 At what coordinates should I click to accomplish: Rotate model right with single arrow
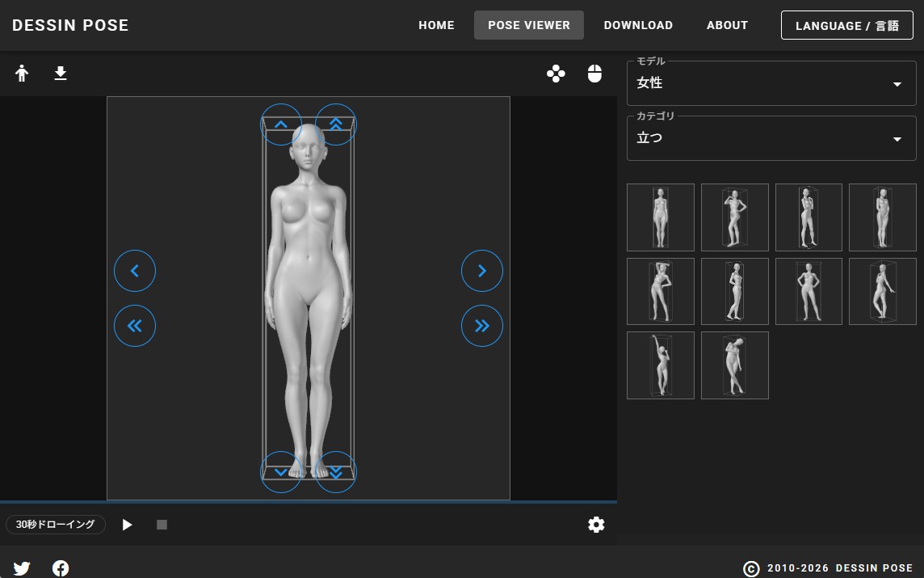coord(482,271)
